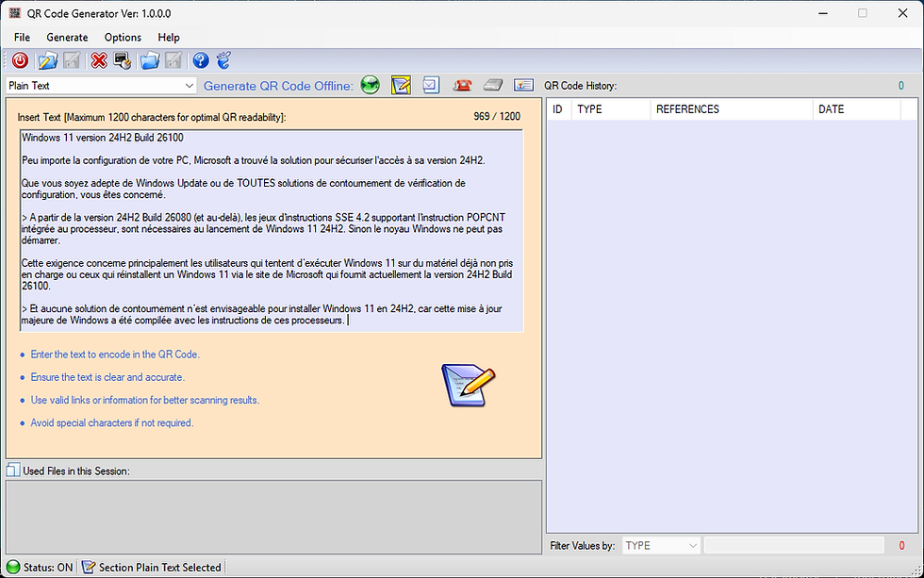The image size is (924, 578).
Task: Click the 969 / 1200 character counter
Action: pyautogui.click(x=497, y=116)
